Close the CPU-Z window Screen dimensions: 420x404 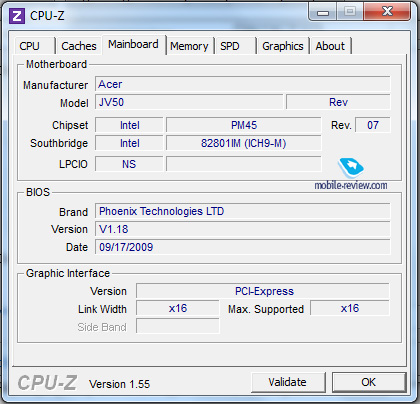tap(387, 11)
